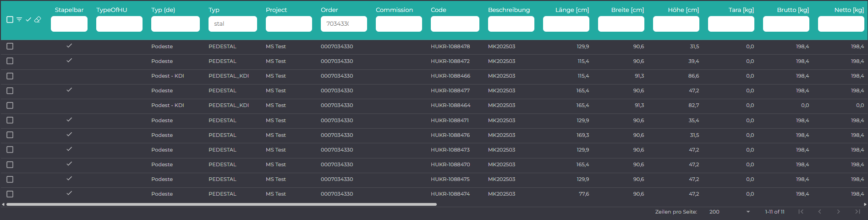This screenshot has height=220, width=868.
Task: Select the checkbox for row HUKR-1088476
Action: click(10, 135)
